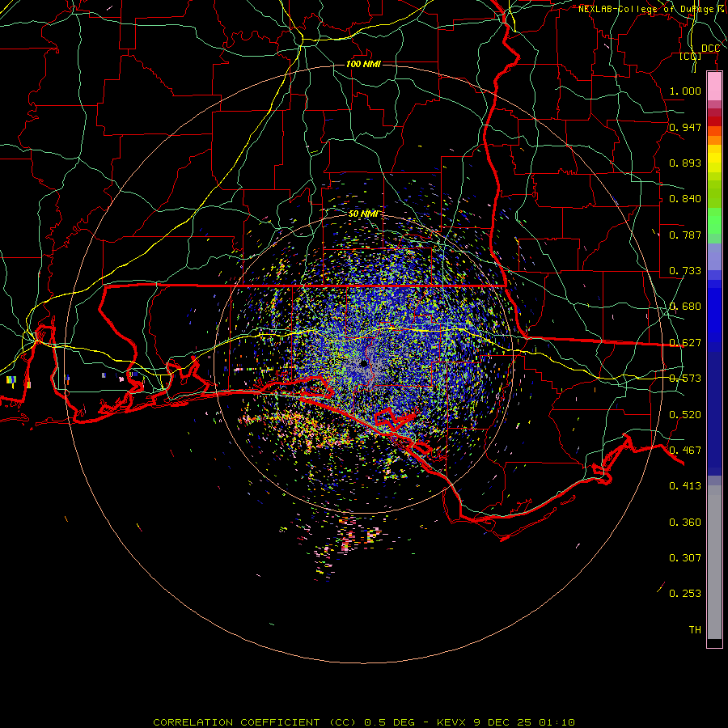Click the 0.307 legend value
Image resolution: width=728 pixels, height=728 pixels.
pos(685,558)
